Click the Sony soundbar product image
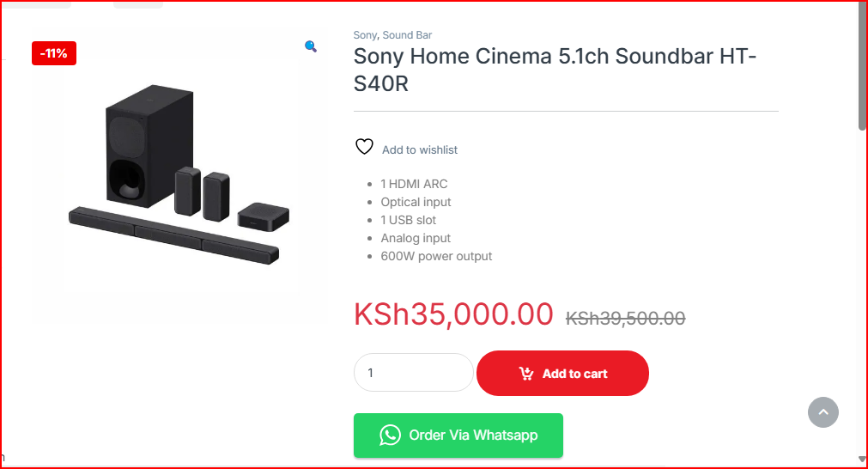 point(179,176)
